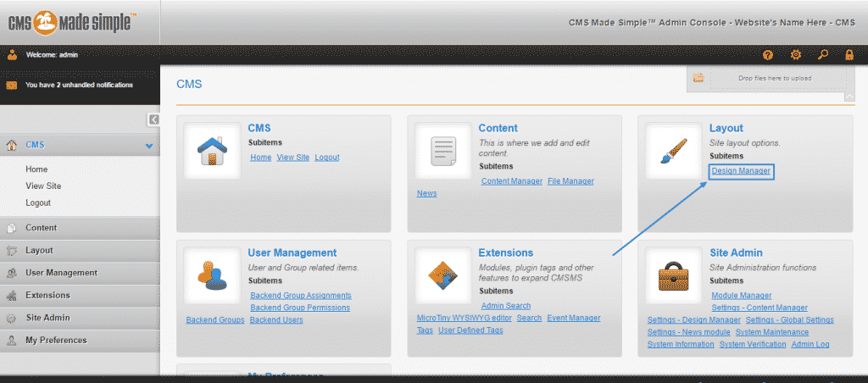
Task: Open Layout section in sidebar
Action: click(x=80, y=251)
